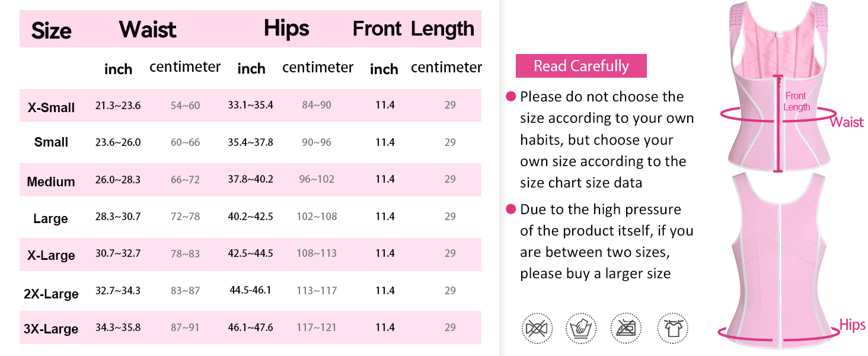Click the Front Length label on the vest
This screenshot has width=868, height=356.
coord(796,101)
